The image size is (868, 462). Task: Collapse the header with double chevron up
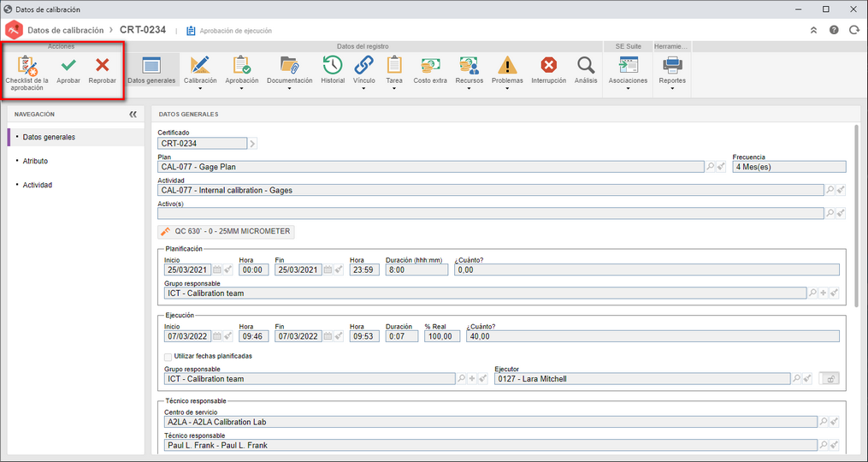813,31
